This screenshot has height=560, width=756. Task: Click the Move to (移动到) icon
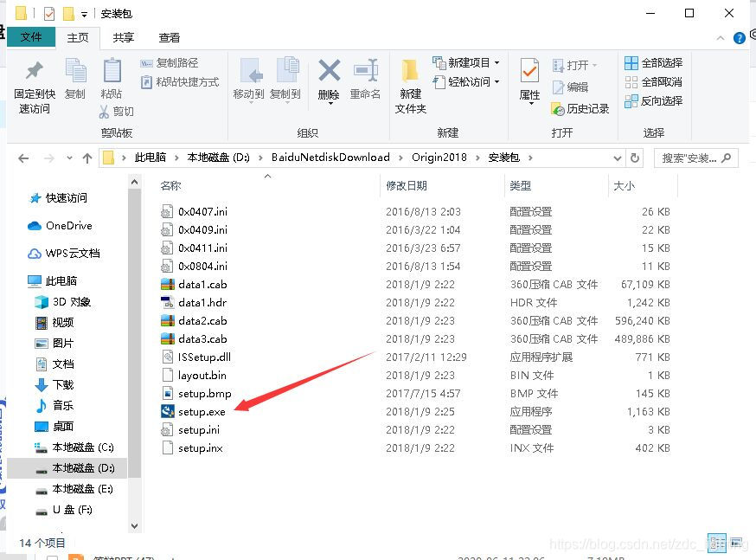click(x=251, y=71)
